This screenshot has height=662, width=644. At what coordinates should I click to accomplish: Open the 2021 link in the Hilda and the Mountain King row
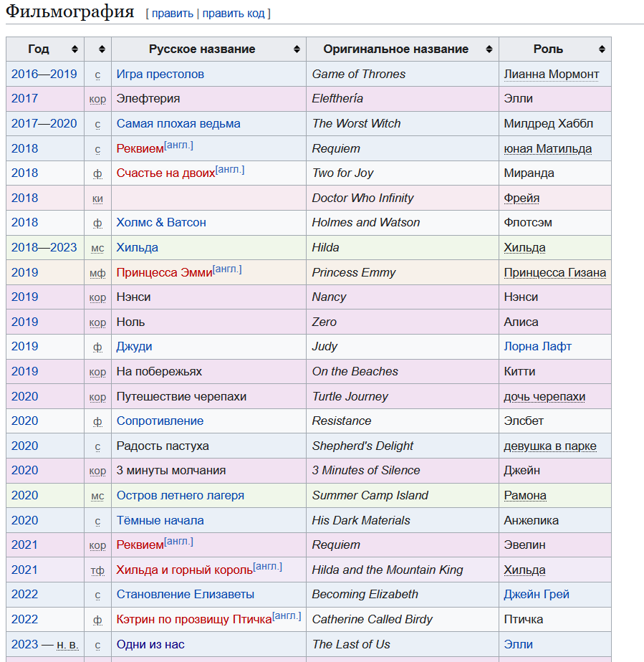click(24, 570)
